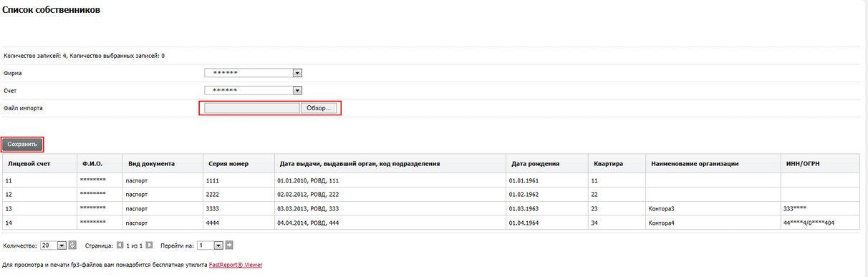This screenshot has height=277, width=868.
Task: Click account number 12 in Лицевой счет
Action: point(9,195)
